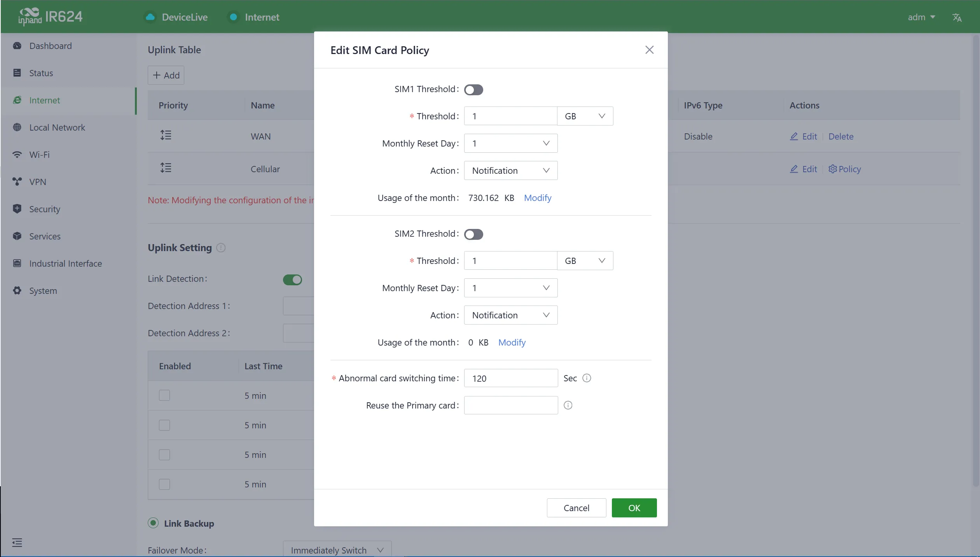Click the SIM2 Threshold value input field
The height and width of the screenshot is (557, 980).
[511, 261]
